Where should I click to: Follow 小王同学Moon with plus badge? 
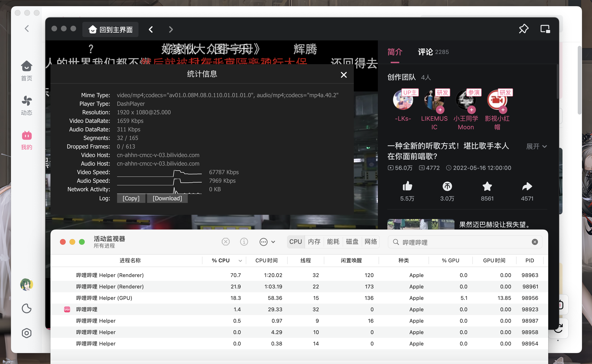[x=471, y=110]
